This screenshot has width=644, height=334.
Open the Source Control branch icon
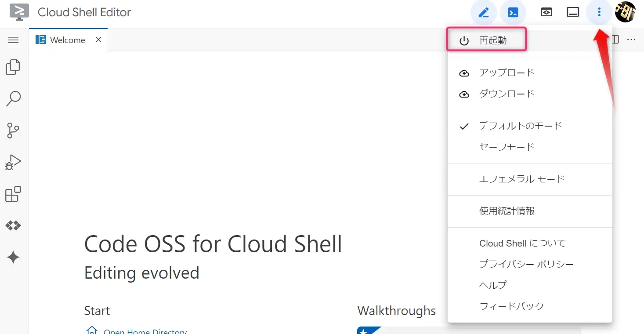click(x=13, y=131)
